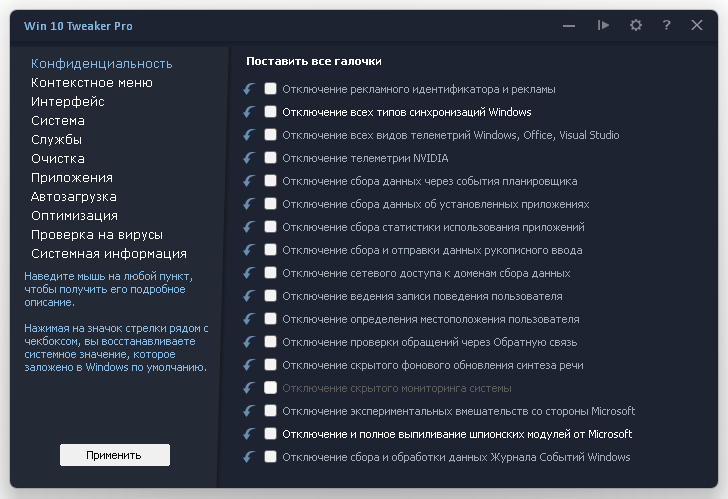Open Автозагрузка section
728x499 pixels.
74,197
